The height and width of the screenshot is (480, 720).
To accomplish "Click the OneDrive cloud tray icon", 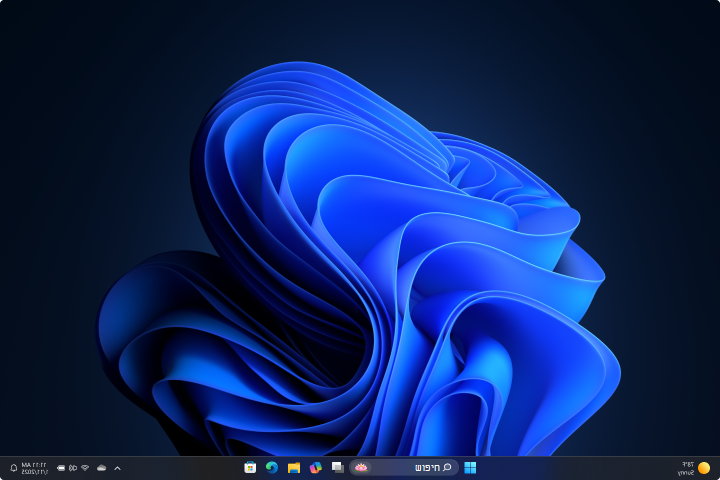I will pyautogui.click(x=101, y=468).
